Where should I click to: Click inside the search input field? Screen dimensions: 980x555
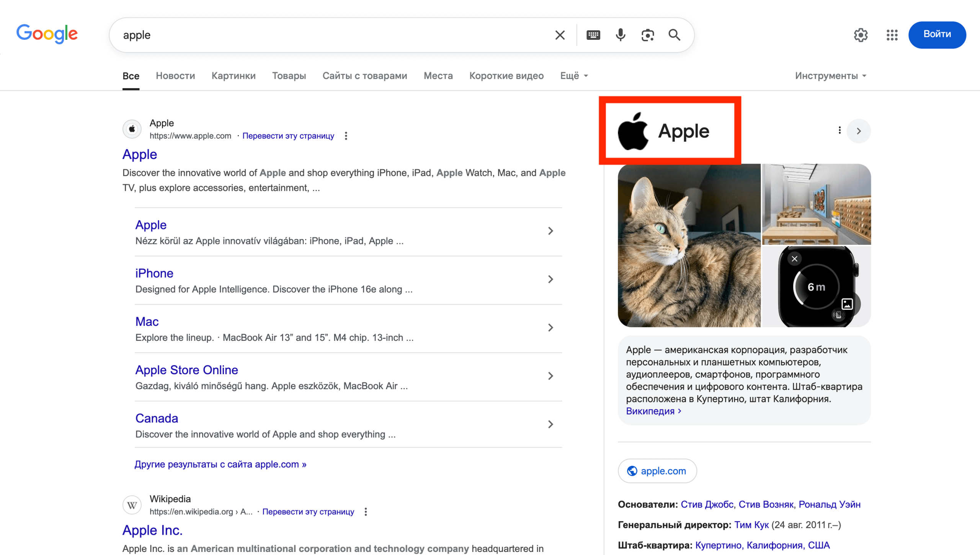tap(333, 35)
